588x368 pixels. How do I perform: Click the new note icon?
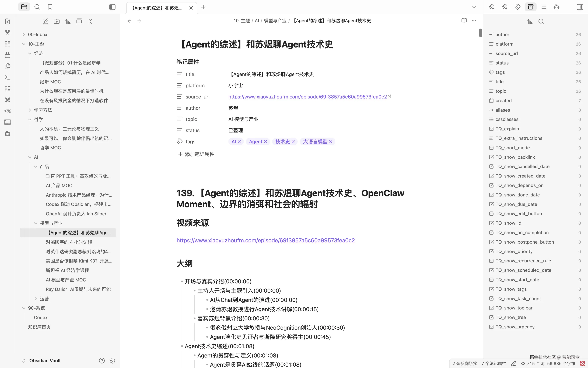pos(45,21)
